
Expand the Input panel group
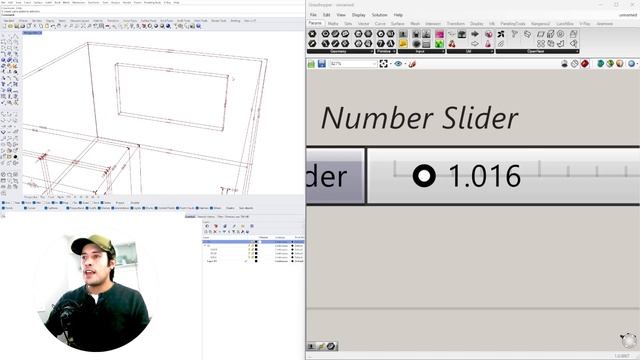pos(443,51)
